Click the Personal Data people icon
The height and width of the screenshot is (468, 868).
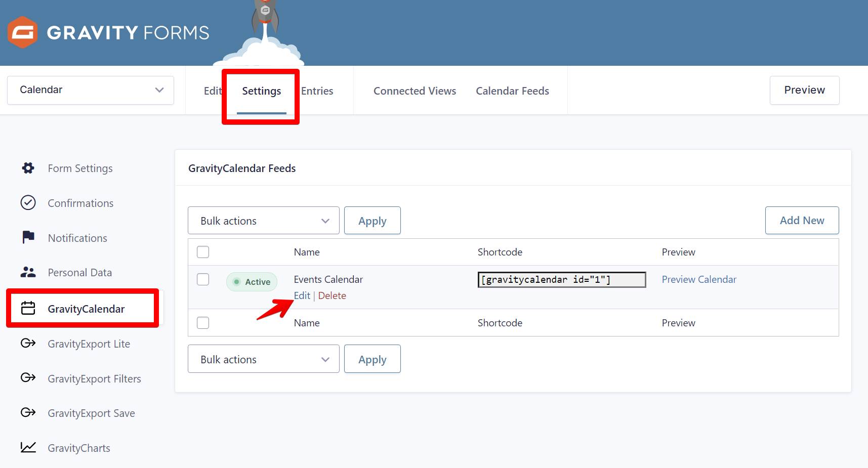point(28,272)
